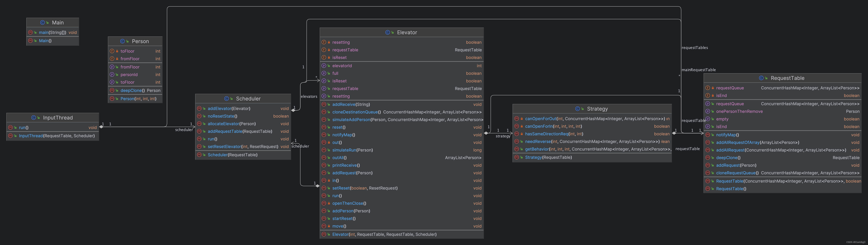Viewport: 868px width, 245px height.
Task: Click the method icon beside canOpenForOut
Action: point(517,119)
